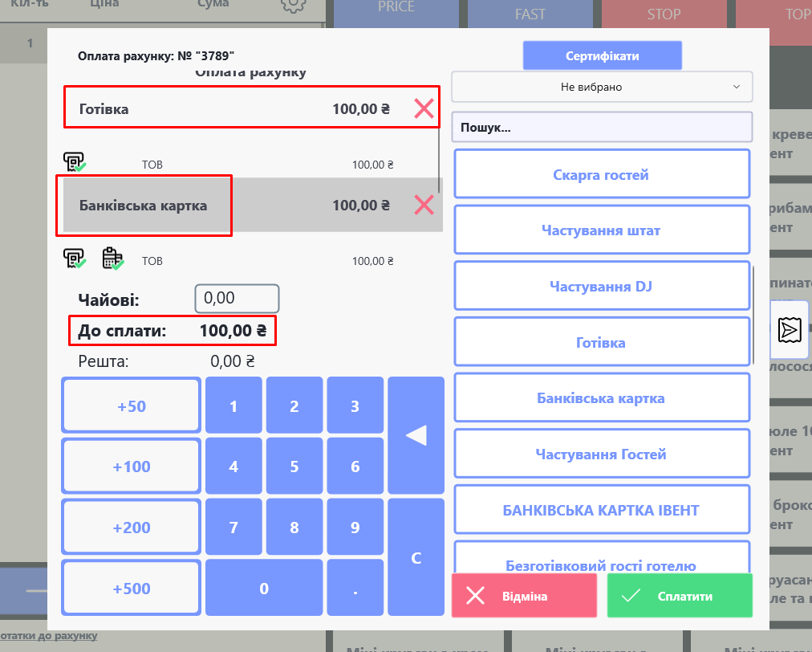Screen dimensions: 812x652
Task: Click into the Чайові tips field
Action: click(x=237, y=299)
